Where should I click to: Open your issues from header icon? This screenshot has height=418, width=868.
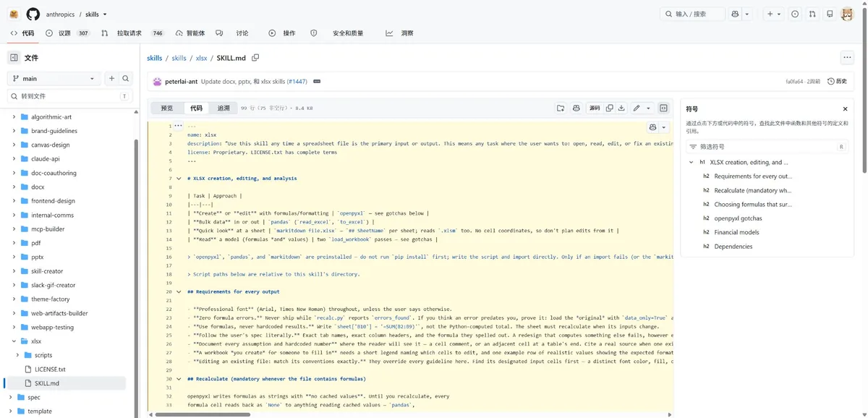click(x=795, y=14)
